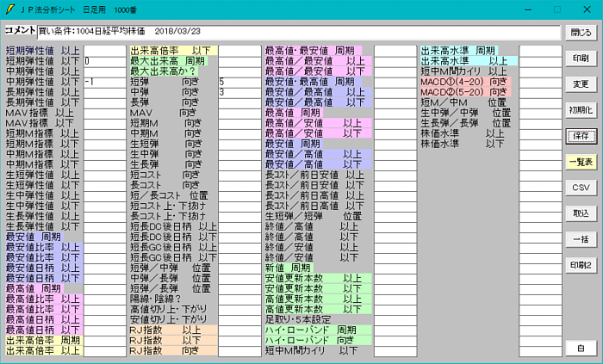The width and height of the screenshot is (603, 364).
Task: Select the MAV指標 以上 input field
Action: point(105,114)
